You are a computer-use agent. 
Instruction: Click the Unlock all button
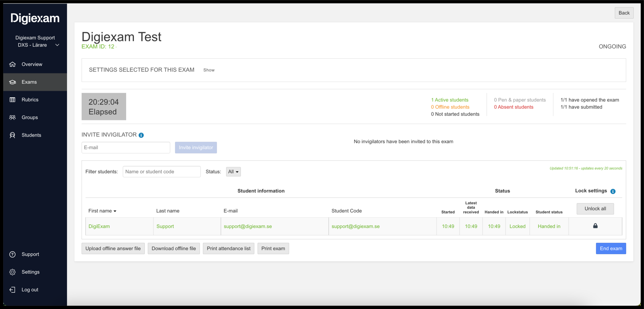pos(595,209)
